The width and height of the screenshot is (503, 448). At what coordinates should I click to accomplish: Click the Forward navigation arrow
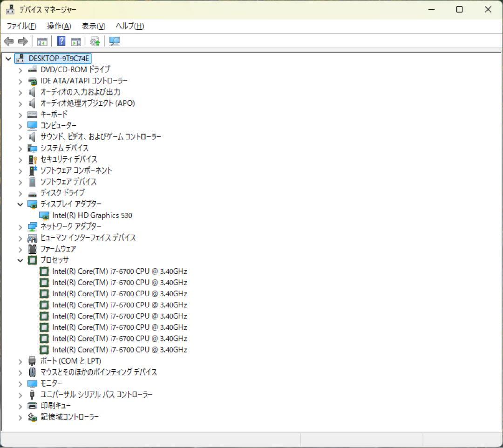point(22,41)
